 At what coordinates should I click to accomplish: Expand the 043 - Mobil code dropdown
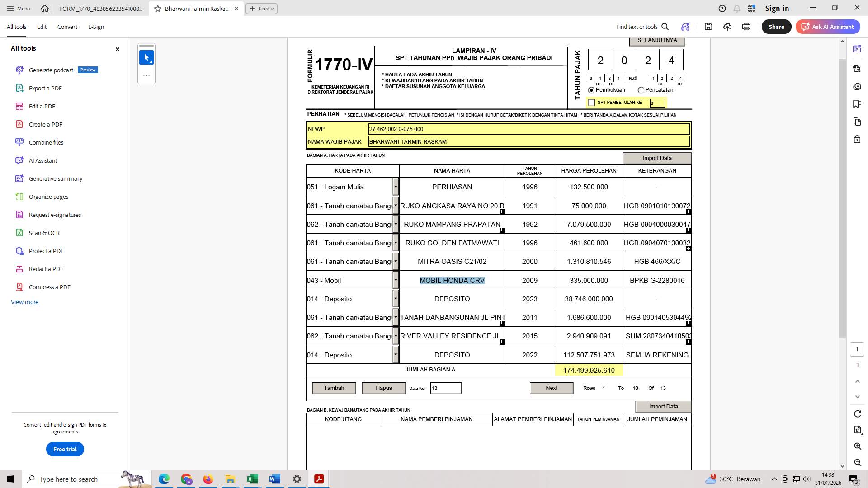tap(396, 280)
